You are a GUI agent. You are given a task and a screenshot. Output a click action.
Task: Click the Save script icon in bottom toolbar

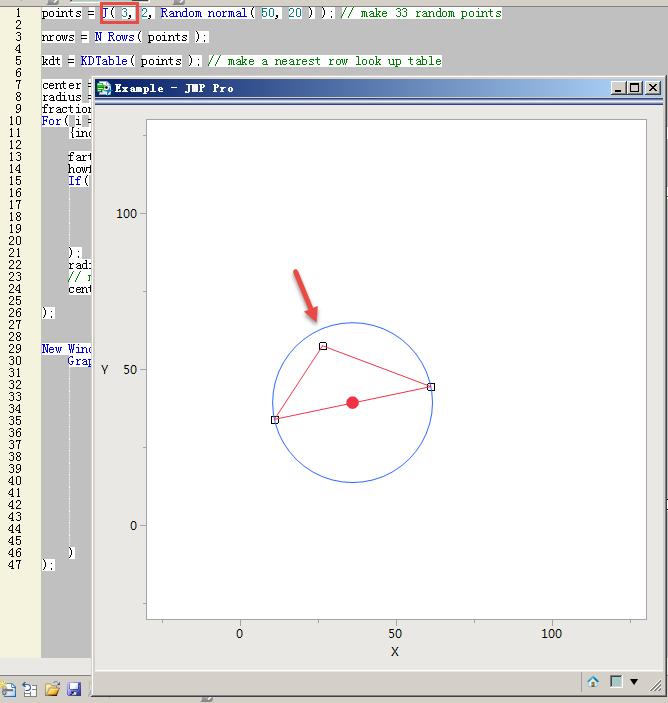[x=73, y=689]
